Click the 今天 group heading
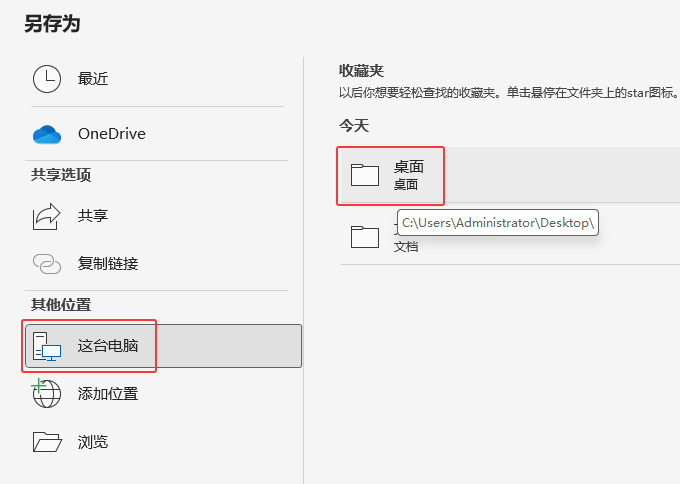This screenshot has width=680, height=484. 354,126
